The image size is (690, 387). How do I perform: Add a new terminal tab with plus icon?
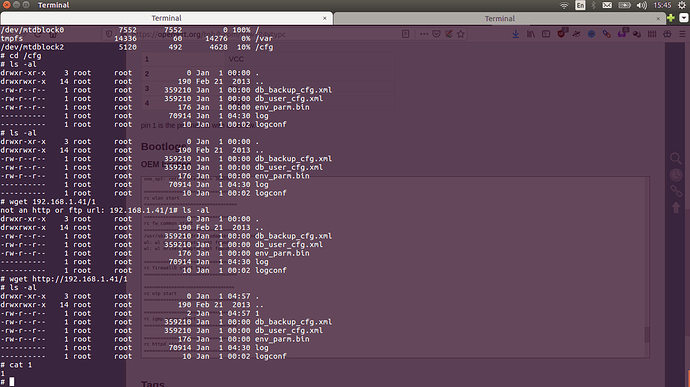[x=671, y=18]
